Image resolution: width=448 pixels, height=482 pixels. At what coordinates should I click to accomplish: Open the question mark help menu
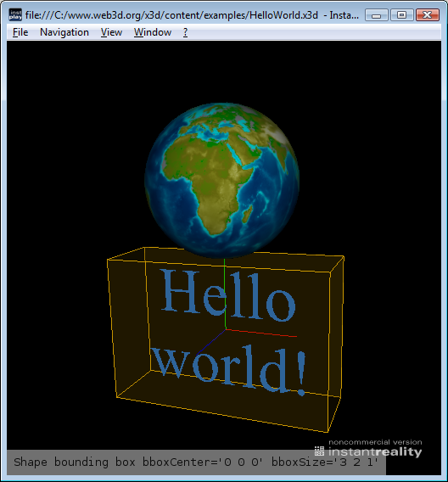tap(185, 32)
